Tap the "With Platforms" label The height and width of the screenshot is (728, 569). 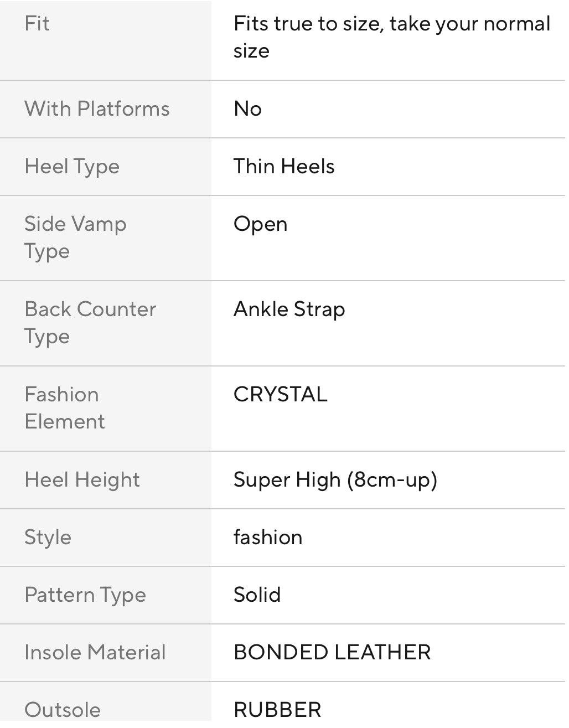(x=97, y=109)
